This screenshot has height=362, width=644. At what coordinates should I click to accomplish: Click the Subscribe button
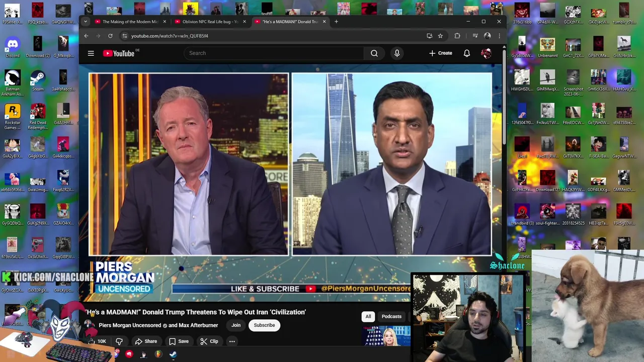point(264,325)
